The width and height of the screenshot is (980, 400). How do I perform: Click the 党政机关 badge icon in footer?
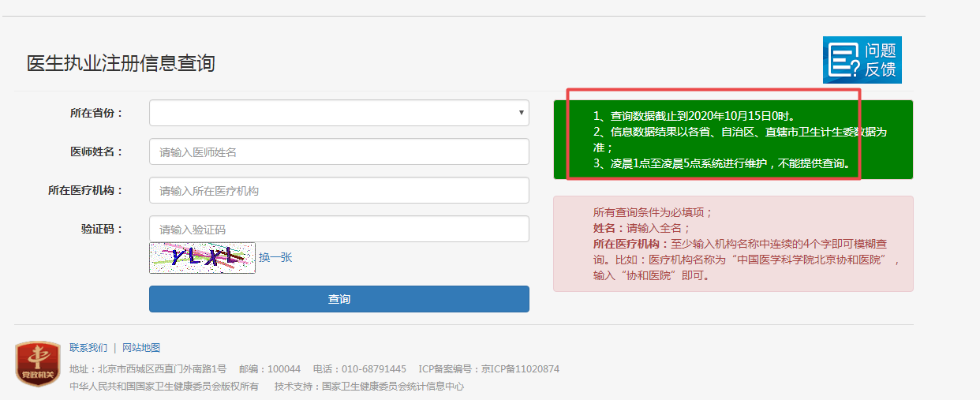38,364
